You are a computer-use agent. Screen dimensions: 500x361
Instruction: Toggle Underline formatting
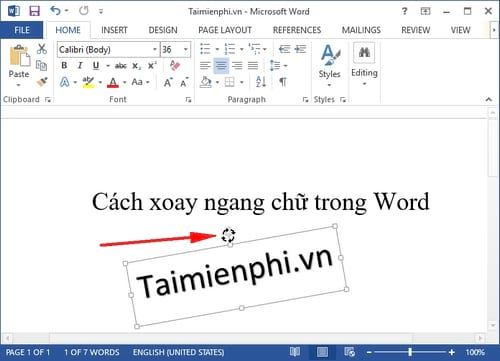[x=96, y=65]
